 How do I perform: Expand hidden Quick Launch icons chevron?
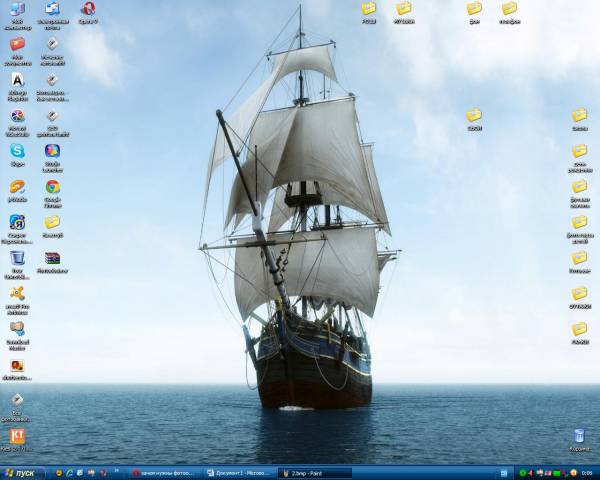click(116, 471)
